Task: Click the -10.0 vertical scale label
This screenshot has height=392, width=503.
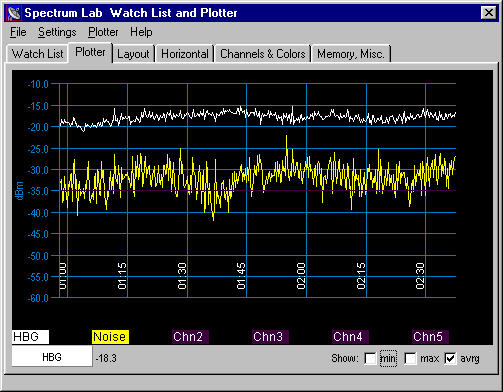Action: [x=38, y=84]
